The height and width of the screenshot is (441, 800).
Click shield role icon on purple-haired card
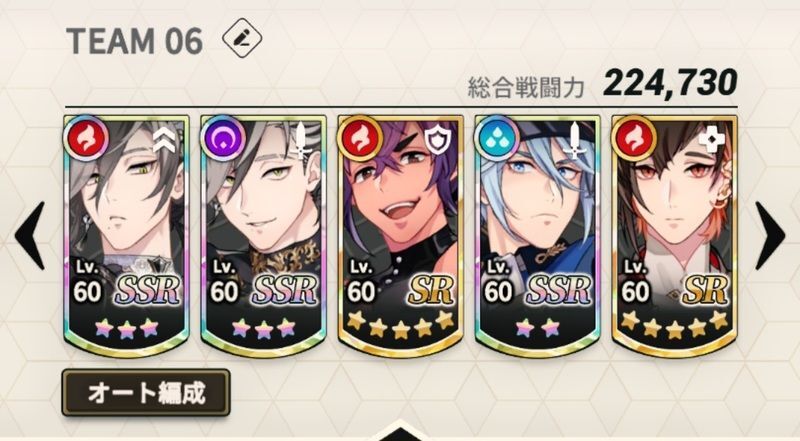tap(436, 140)
